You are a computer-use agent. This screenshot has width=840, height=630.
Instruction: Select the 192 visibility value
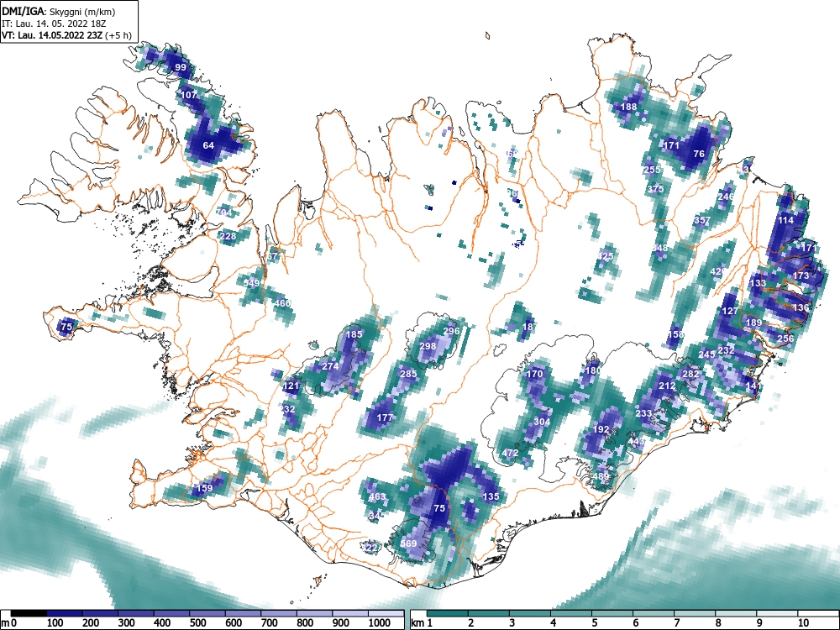pyautogui.click(x=601, y=429)
